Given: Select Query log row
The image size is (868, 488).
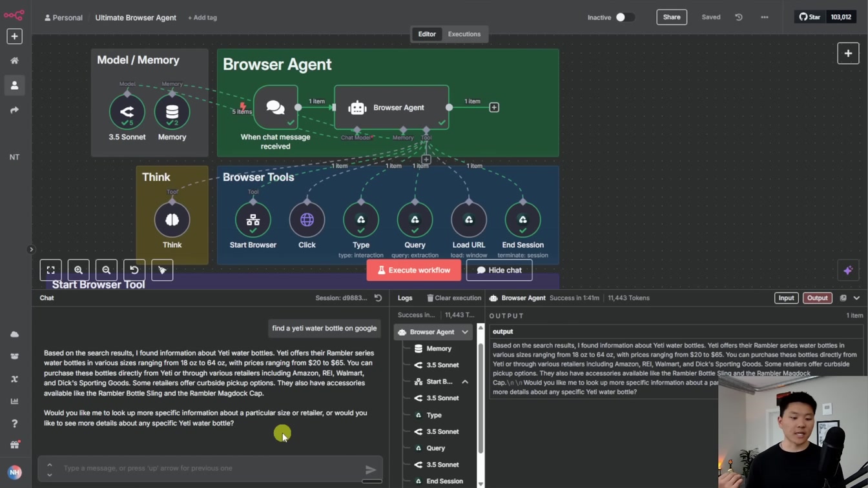Looking at the screenshot, I should [436, 448].
